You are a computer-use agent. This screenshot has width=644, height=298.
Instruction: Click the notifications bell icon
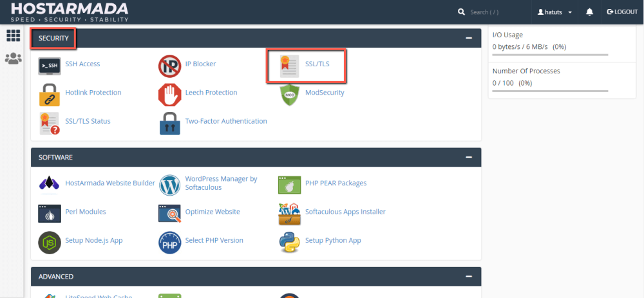(589, 12)
